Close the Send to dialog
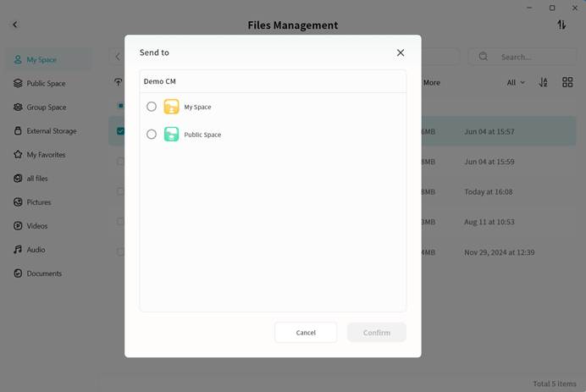 401,52
